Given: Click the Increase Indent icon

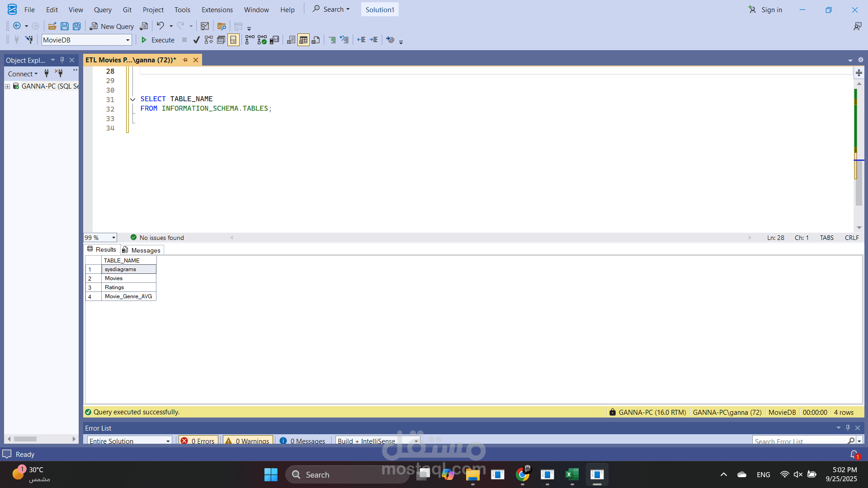Looking at the screenshot, I should pyautogui.click(x=373, y=40).
